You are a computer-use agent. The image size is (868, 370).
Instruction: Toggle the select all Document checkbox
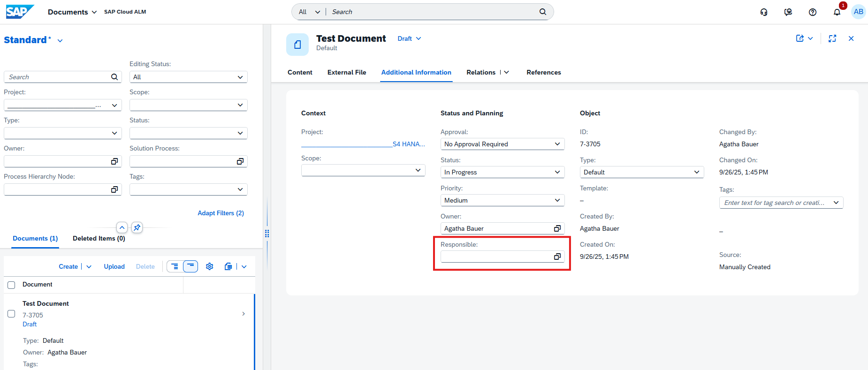[11, 285]
